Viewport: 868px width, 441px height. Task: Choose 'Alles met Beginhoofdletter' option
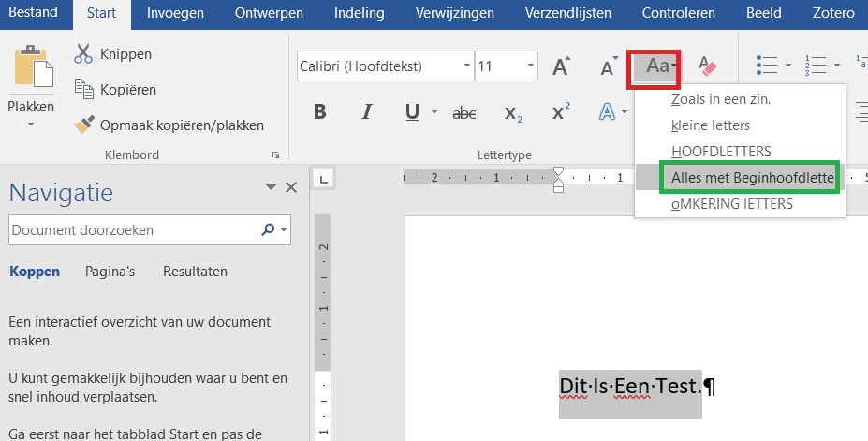point(740,178)
